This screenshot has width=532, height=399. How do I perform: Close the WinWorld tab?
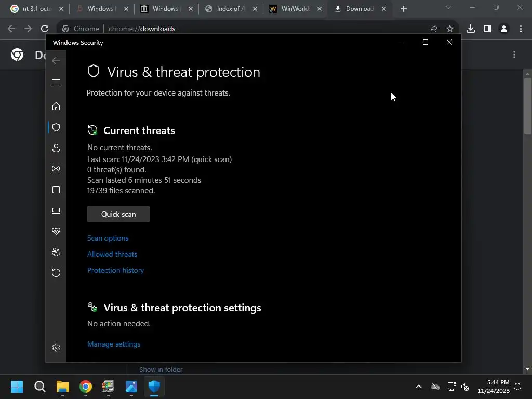click(320, 9)
